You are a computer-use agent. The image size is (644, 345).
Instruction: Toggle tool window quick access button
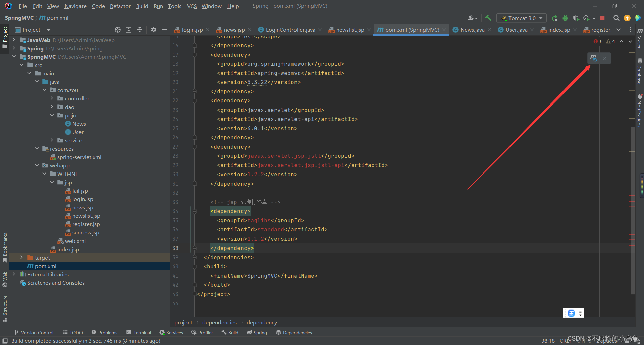point(5,341)
